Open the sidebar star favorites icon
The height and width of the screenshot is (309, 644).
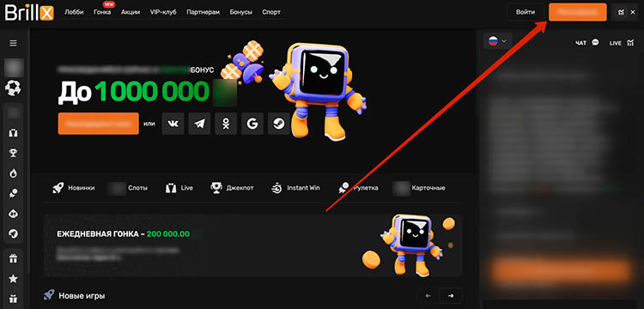coord(13,279)
